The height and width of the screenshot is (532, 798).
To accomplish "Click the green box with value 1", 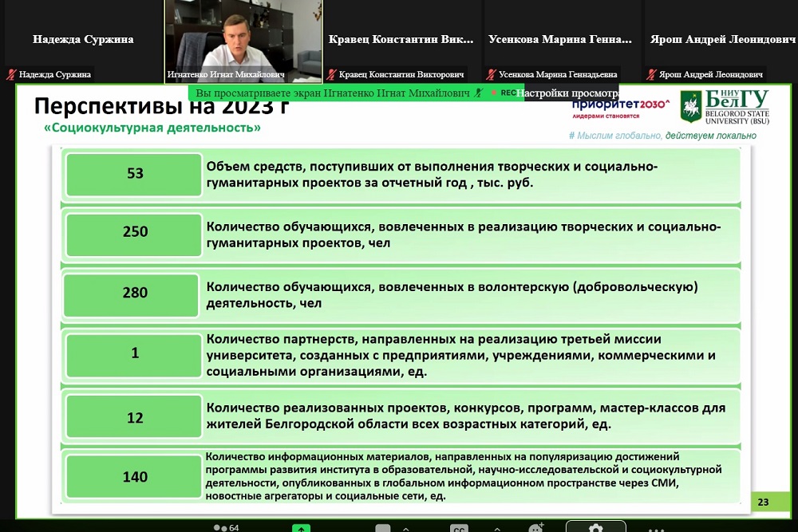I will click(134, 355).
